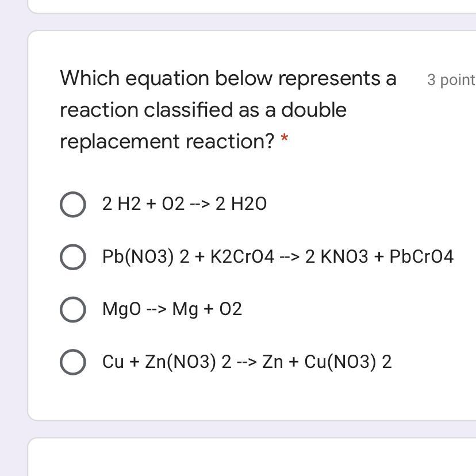The width and height of the screenshot is (476, 476).
Task: Click the '2 KNO3 + PbCrO4' products text
Action: [379, 256]
